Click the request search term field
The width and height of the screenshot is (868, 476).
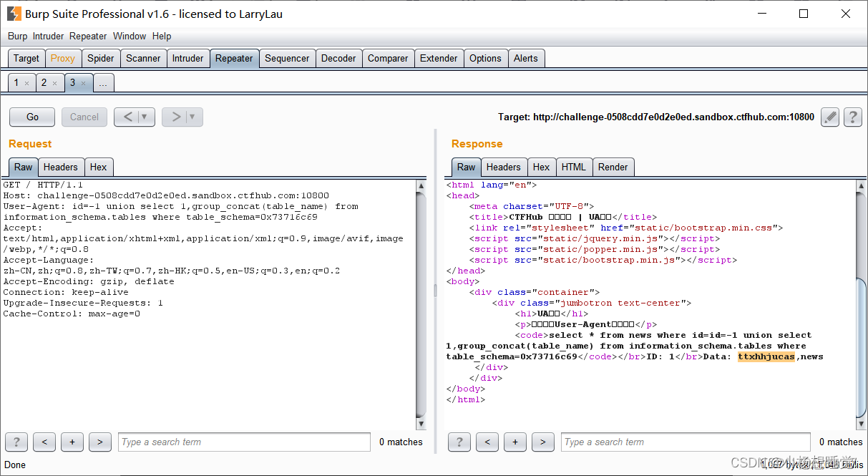[244, 442]
